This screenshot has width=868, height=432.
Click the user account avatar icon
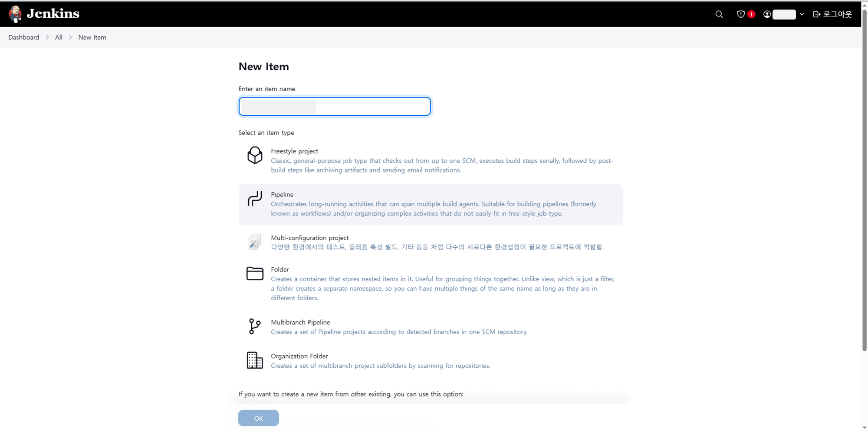pos(767,14)
